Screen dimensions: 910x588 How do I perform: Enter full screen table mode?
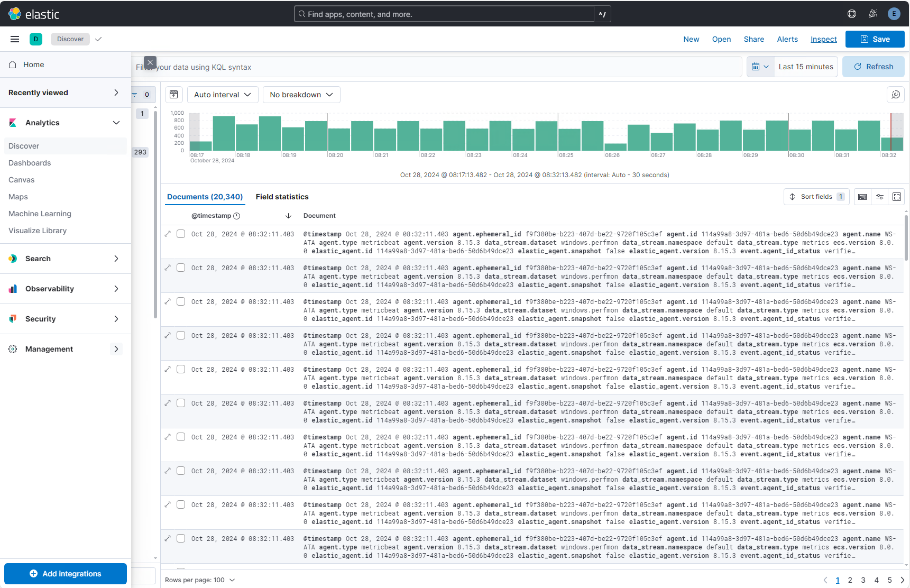point(897,197)
